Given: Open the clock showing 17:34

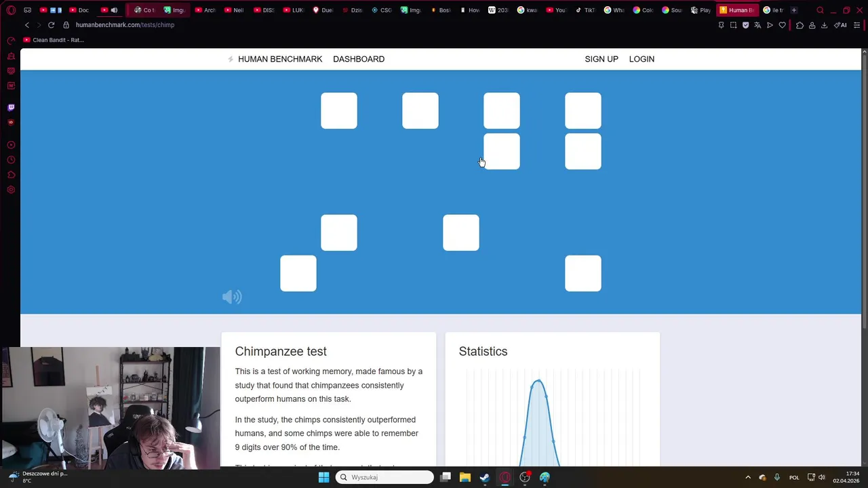Looking at the screenshot, I should coord(846,477).
